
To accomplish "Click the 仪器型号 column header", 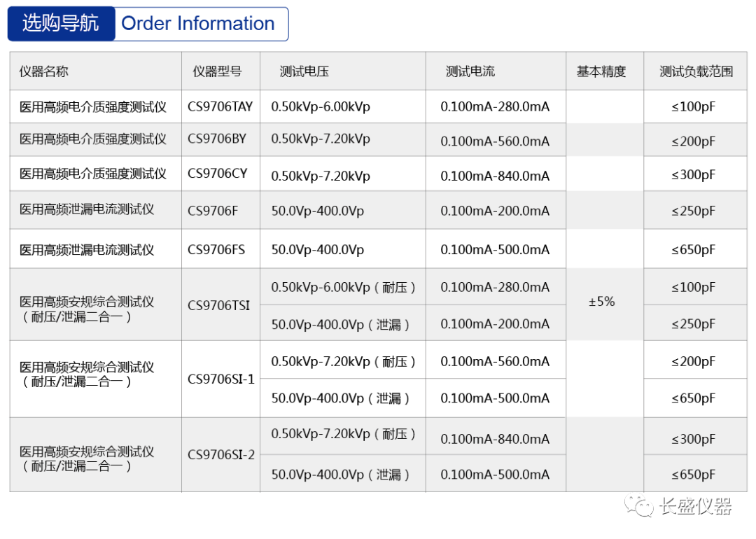I will (217, 71).
